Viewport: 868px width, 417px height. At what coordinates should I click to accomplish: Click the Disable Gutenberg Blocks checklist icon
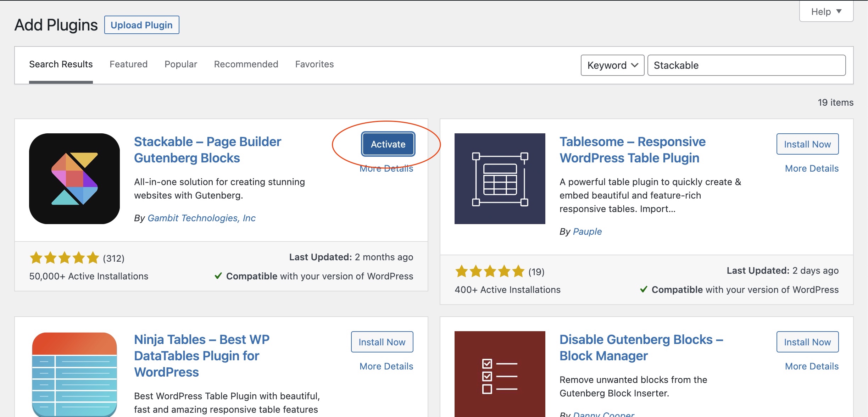pos(500,374)
